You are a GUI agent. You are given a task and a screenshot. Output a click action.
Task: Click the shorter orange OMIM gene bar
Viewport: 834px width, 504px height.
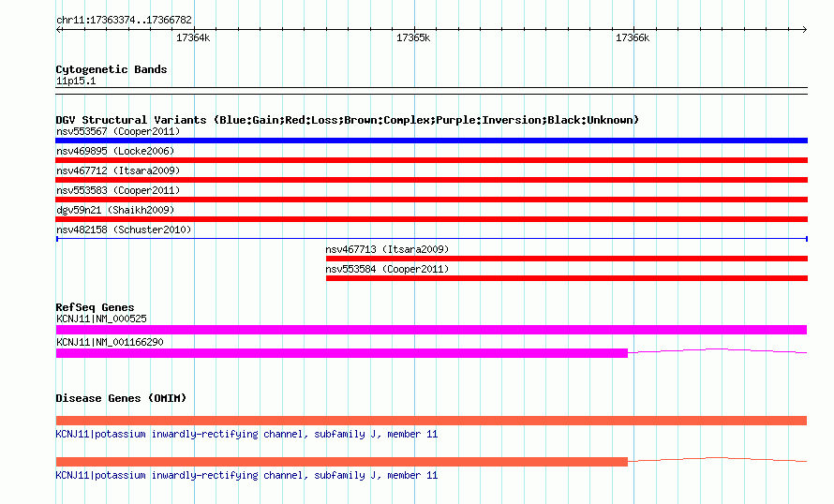pyautogui.click(x=341, y=462)
